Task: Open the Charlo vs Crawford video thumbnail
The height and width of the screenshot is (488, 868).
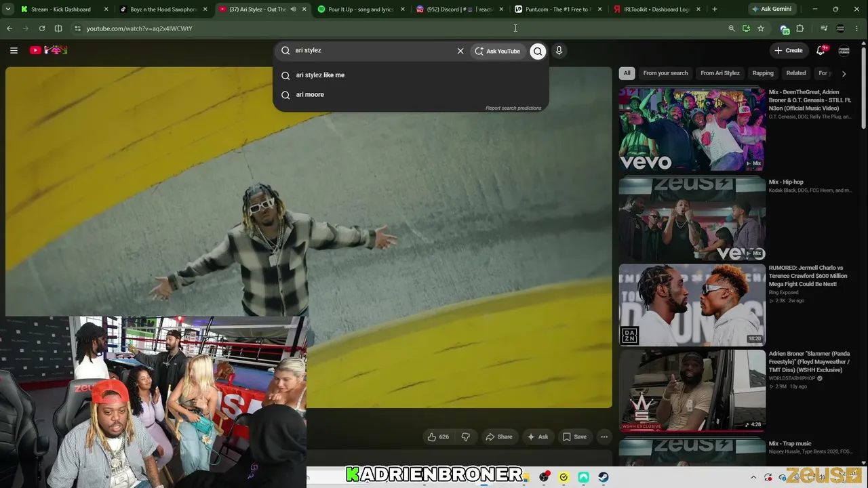Action: click(x=692, y=304)
